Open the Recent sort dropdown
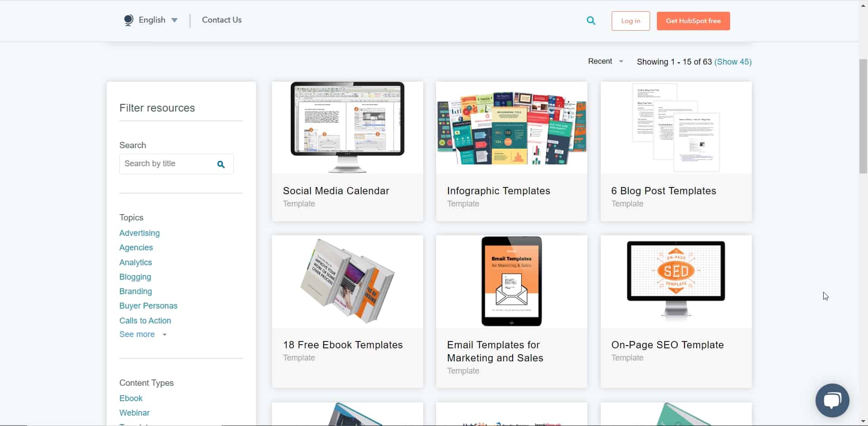The height and width of the screenshot is (426, 868). point(605,61)
